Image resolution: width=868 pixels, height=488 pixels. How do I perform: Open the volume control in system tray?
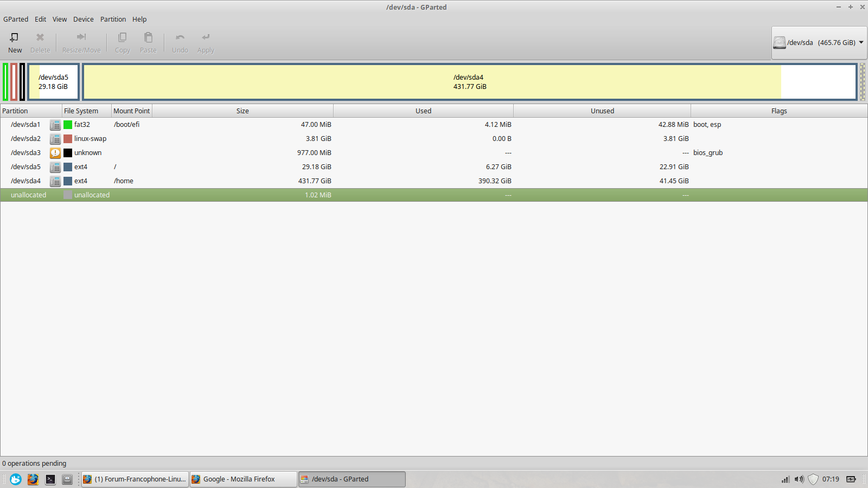799,479
